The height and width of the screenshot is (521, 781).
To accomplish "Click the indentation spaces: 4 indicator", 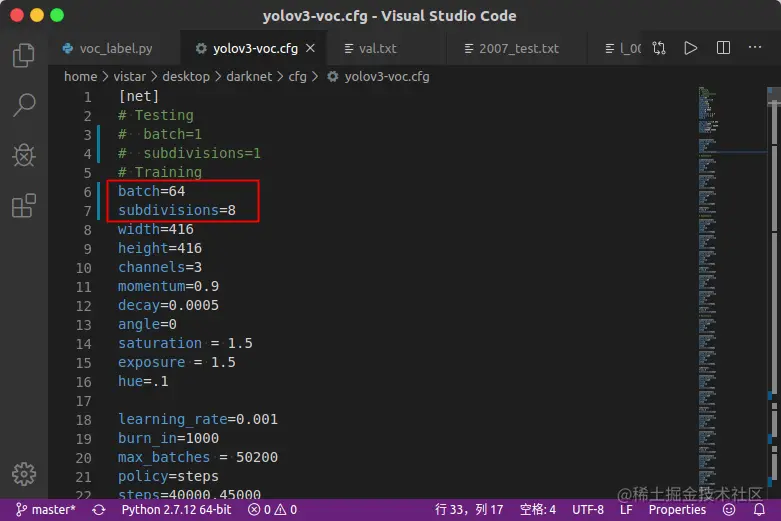I will (537, 510).
